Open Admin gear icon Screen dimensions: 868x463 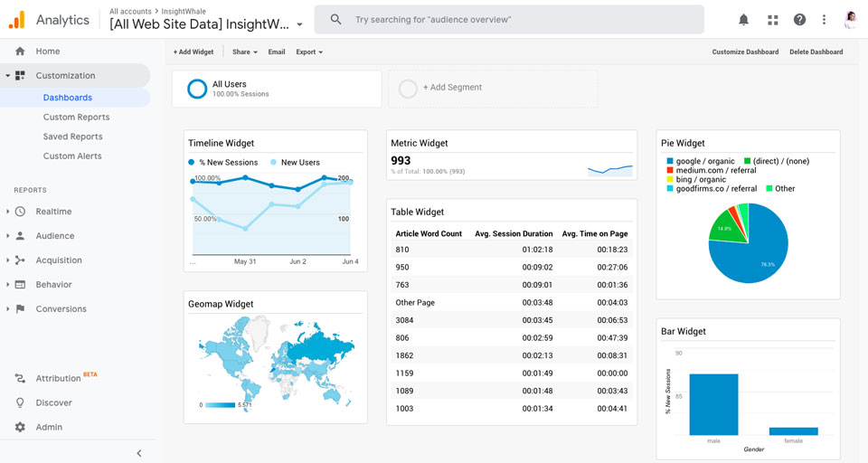pos(20,427)
